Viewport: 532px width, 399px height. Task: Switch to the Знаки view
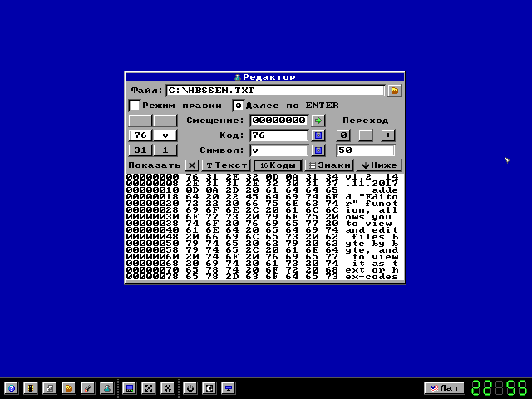[327, 165]
